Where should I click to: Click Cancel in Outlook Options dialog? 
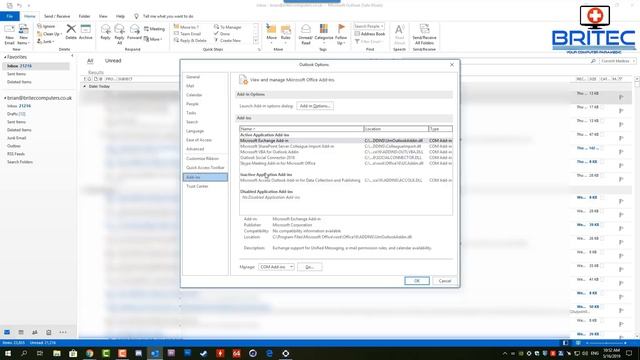pos(444,281)
